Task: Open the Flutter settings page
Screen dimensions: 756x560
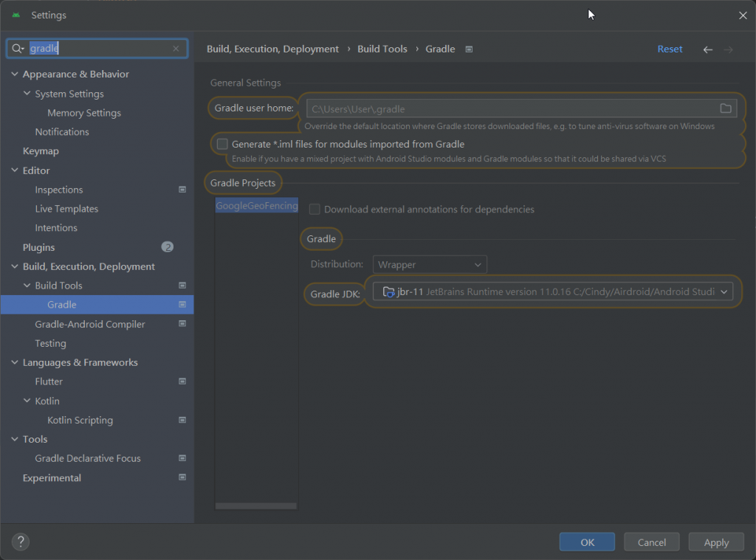Action: pos(49,381)
